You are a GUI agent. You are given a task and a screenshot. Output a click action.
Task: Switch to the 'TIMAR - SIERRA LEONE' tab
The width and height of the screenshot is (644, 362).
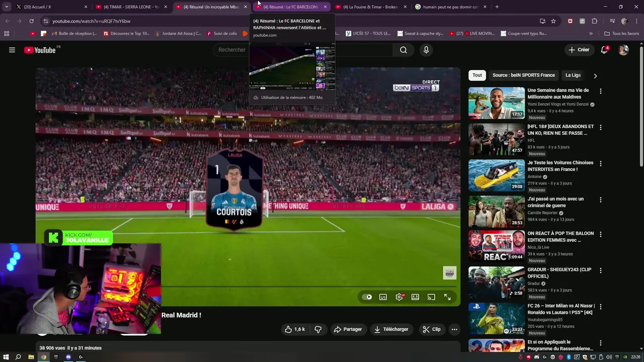(x=132, y=7)
